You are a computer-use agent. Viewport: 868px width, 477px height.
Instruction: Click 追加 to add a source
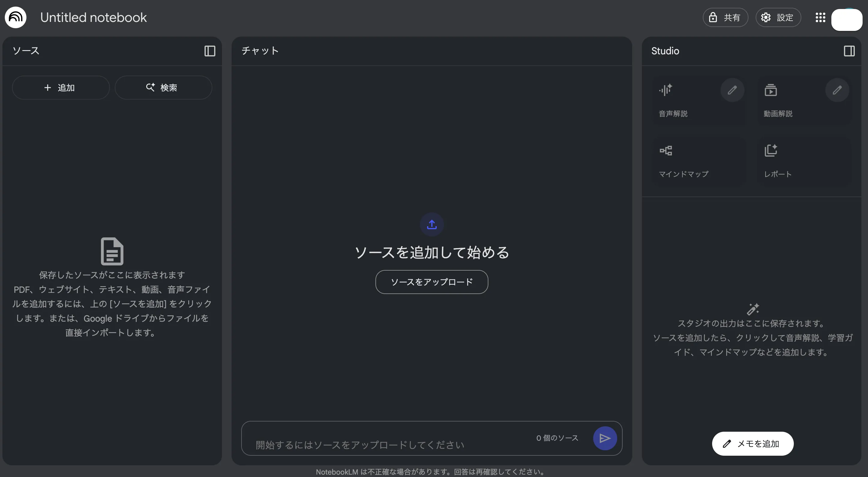pyautogui.click(x=61, y=88)
